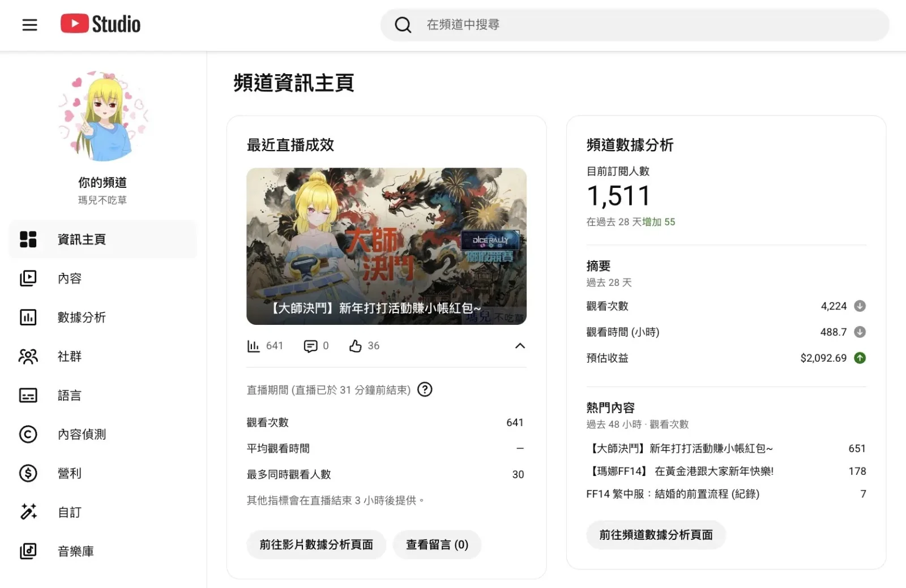Open the 大師決鬥 livestream thumbnail
Screen dimensions: 906x588
point(386,246)
